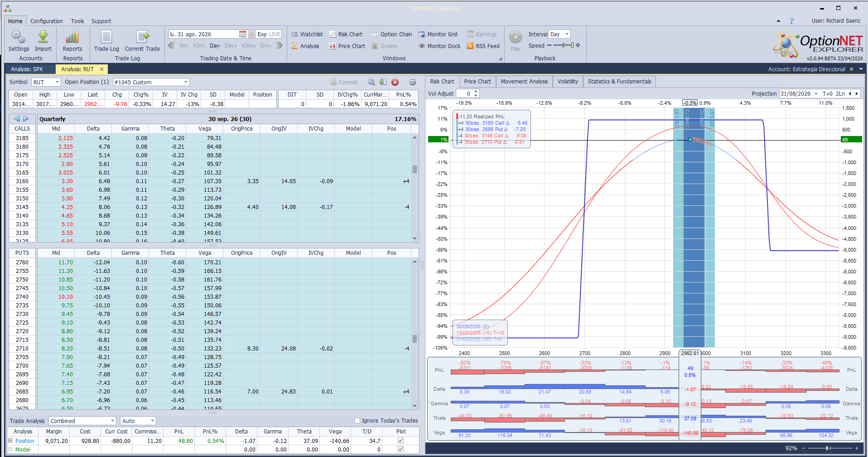Open the Statistics & Fundamentals tab
Image resolution: width=868 pixels, height=457 pixels.
tap(619, 82)
